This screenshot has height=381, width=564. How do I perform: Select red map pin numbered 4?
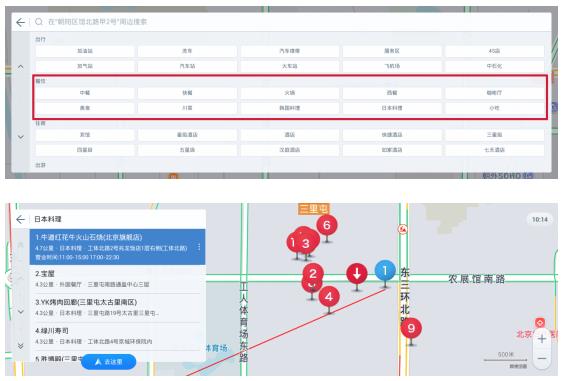click(x=329, y=298)
